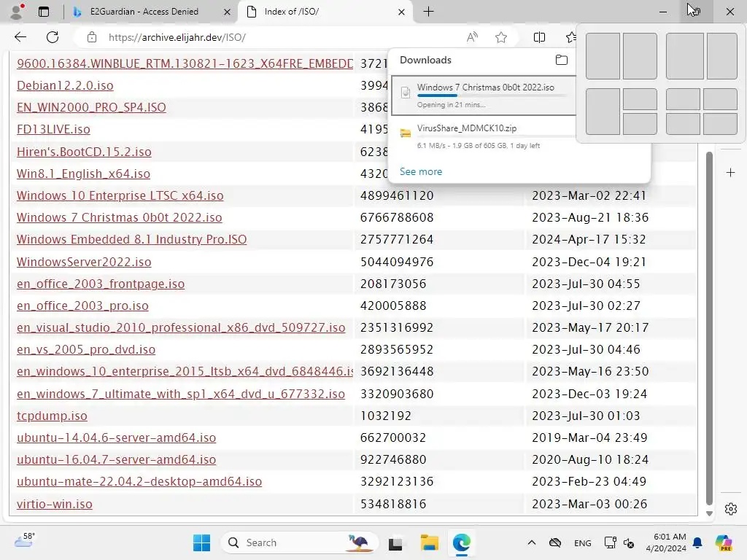Viewport: 747px width, 560px height.
Task: Open sidebar settings gear icon
Action: coord(731,508)
